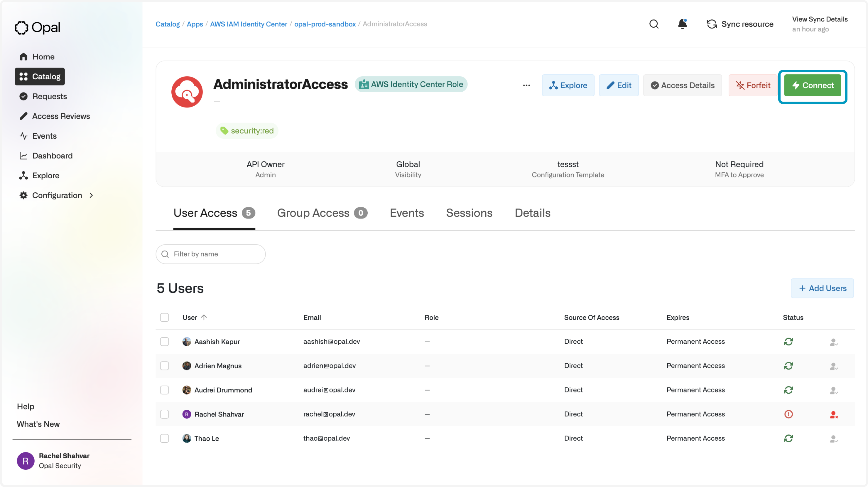
Task: Click email aashish@opal.dev
Action: [332, 342]
